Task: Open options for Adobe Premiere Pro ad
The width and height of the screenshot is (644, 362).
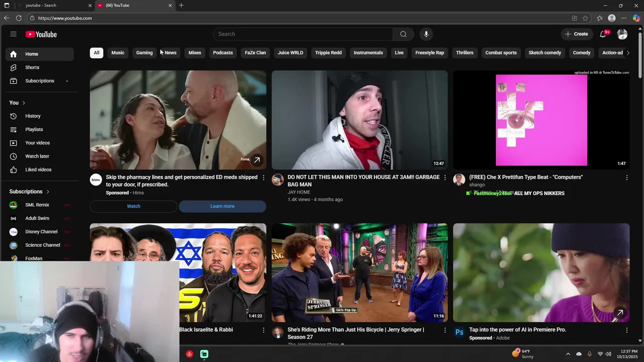Action: [626, 330]
